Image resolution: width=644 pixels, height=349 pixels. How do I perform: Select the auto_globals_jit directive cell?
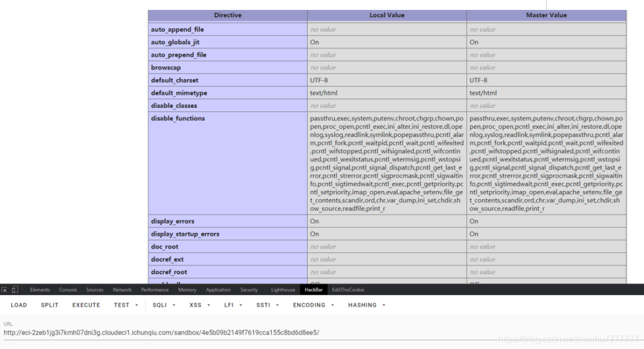pos(227,42)
